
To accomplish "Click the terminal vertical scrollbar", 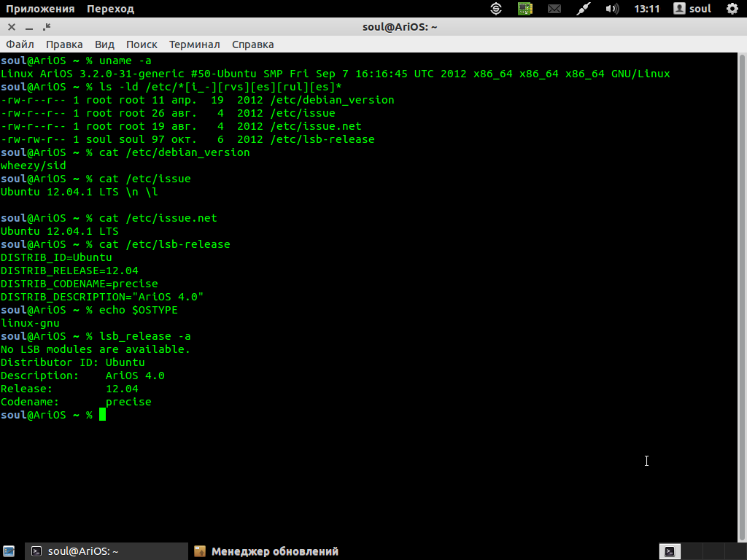I will click(x=742, y=297).
